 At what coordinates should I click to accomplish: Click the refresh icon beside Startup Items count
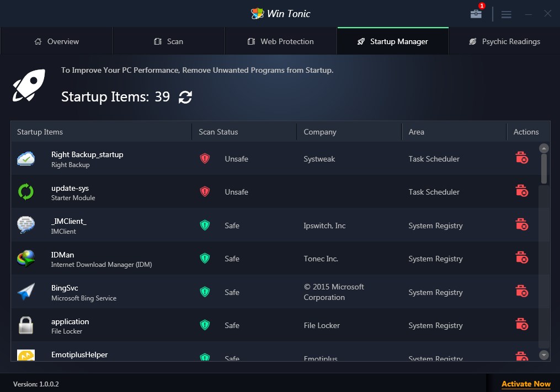pos(185,96)
